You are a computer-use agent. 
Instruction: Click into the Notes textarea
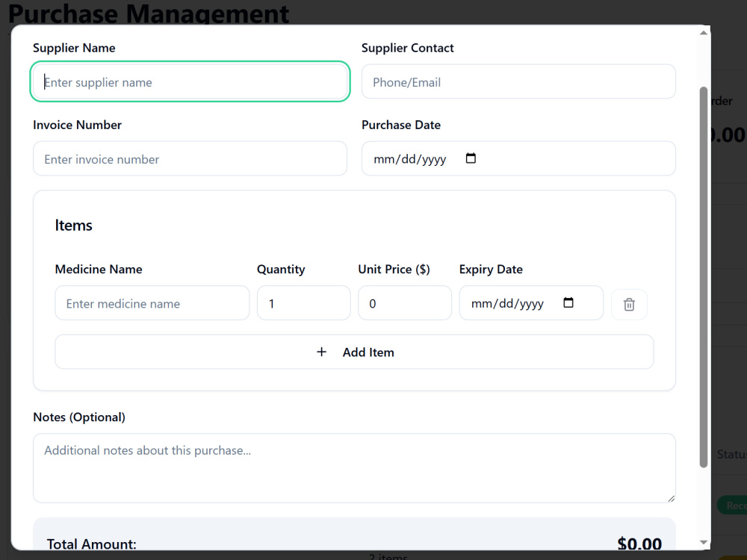point(354,468)
